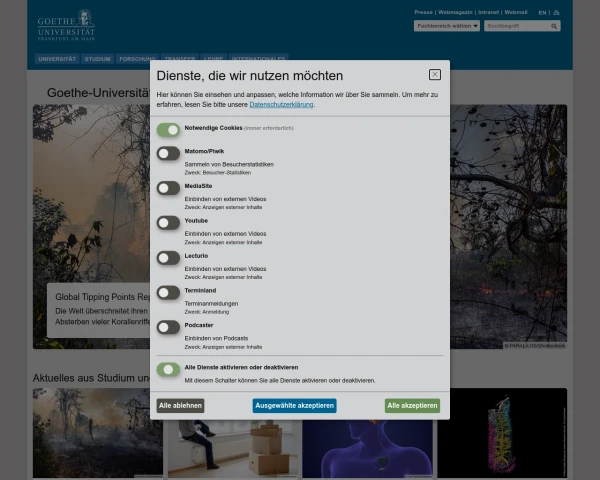
Task: Click the search magnifier icon
Action: tap(554, 26)
